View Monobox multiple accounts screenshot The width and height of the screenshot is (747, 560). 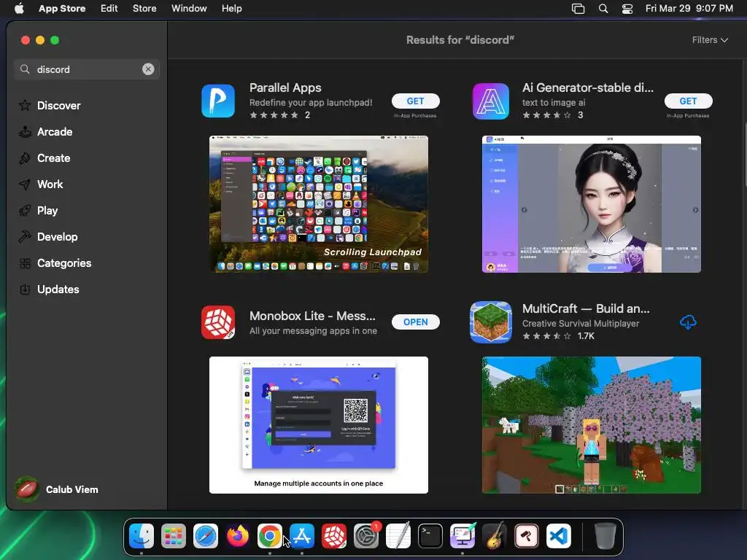click(319, 425)
